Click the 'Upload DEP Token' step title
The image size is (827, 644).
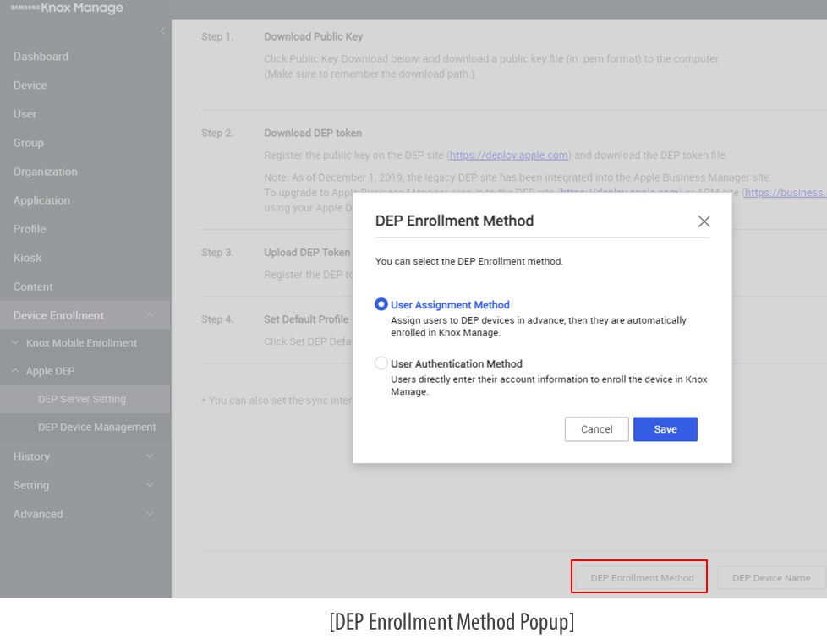tap(307, 253)
